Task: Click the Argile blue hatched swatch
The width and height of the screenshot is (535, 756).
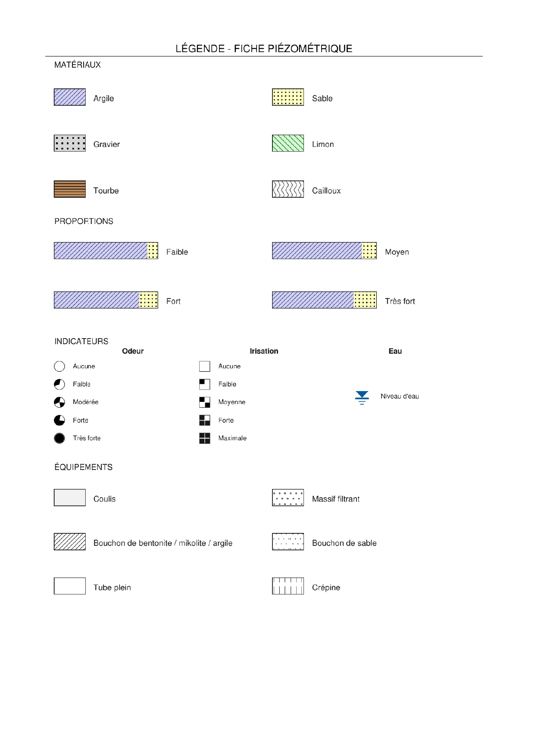Action: pyautogui.click(x=70, y=97)
